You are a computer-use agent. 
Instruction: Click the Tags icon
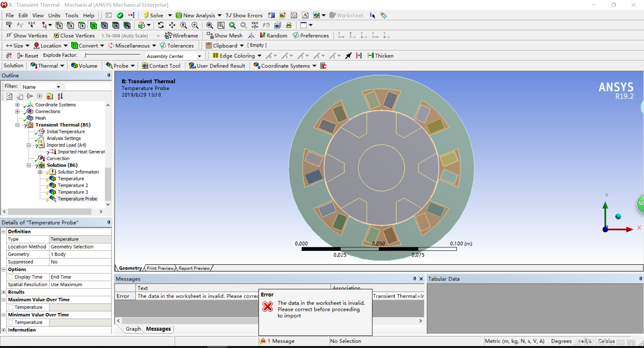point(384,15)
